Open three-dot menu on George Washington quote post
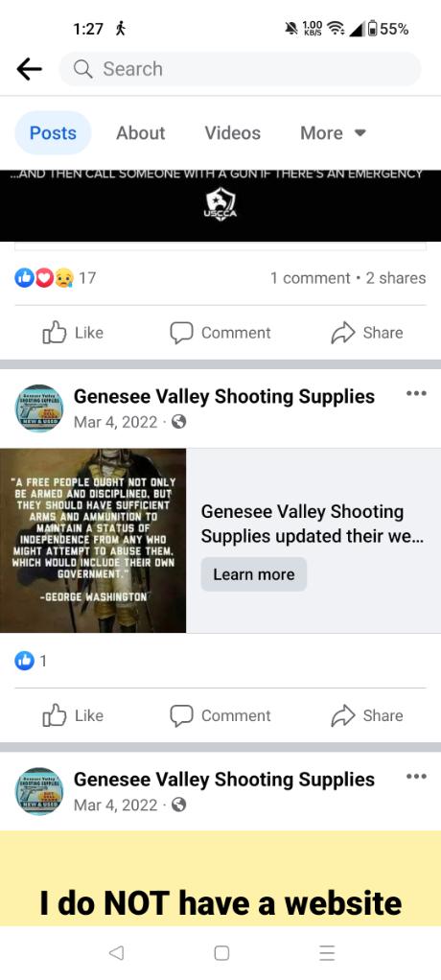 tap(416, 394)
